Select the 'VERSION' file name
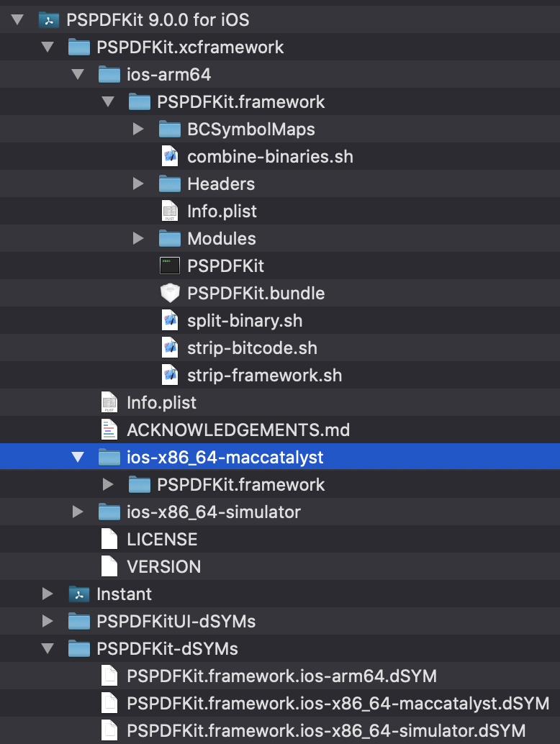This screenshot has width=560, height=744. coord(163,567)
